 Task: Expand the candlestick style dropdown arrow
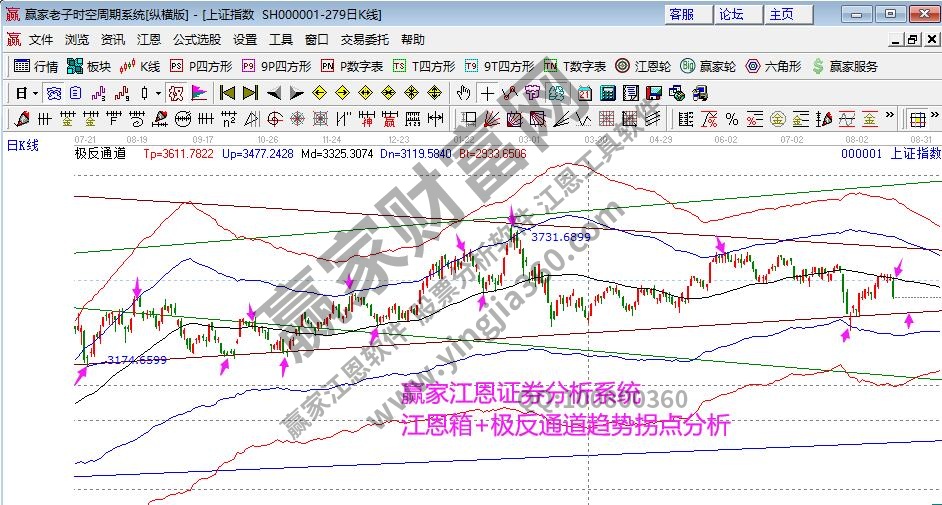[157, 93]
